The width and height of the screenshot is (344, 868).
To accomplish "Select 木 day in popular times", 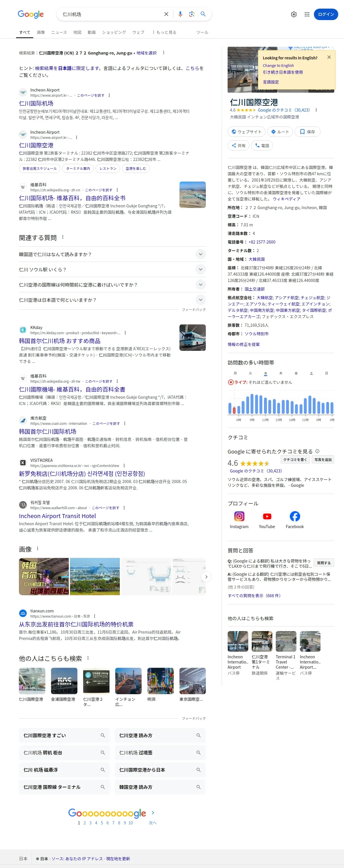I will (281, 373).
